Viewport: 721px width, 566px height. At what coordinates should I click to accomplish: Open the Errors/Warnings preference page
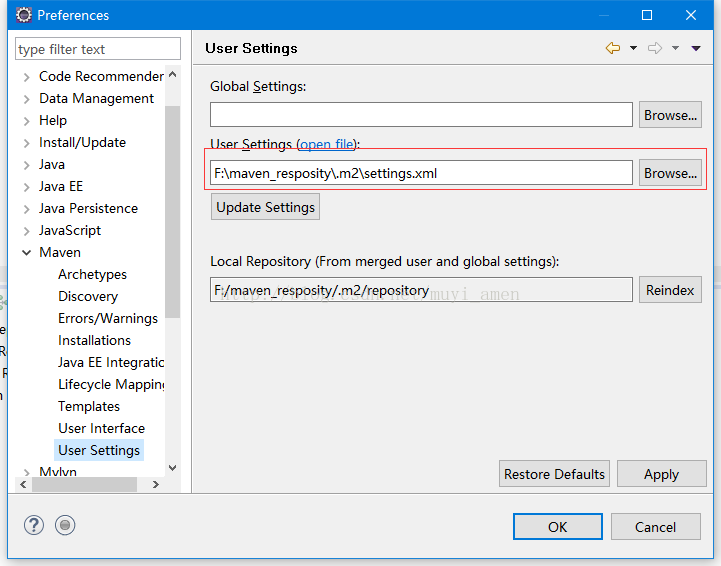pyautogui.click(x=107, y=318)
